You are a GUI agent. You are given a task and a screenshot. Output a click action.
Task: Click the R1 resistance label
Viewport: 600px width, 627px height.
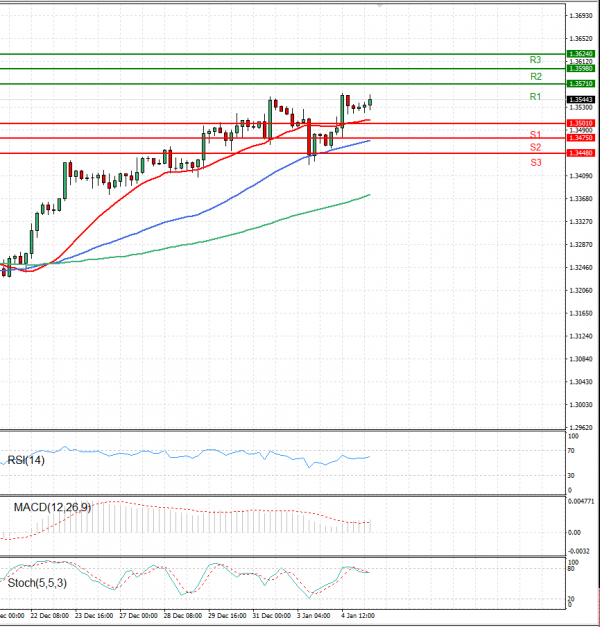535,96
